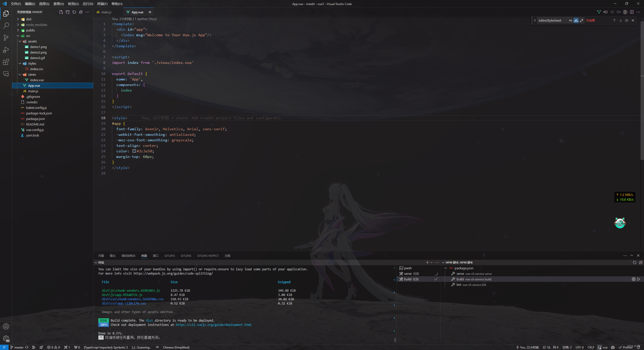Switch to the main.js editor tab
644x350 pixels.
click(106, 12)
